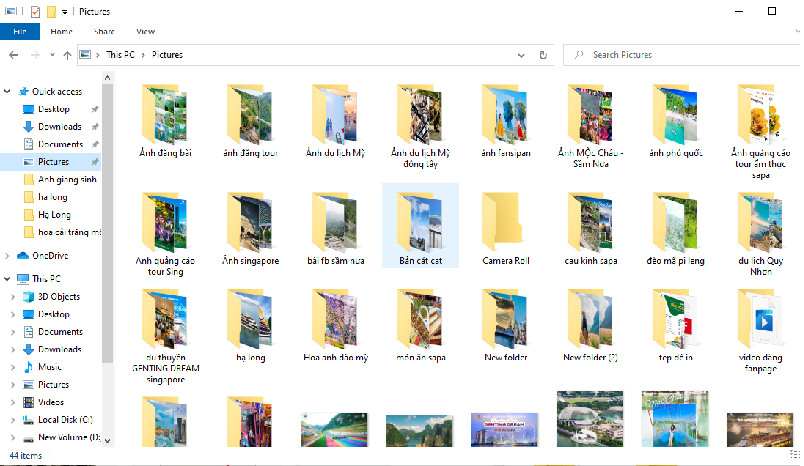Select Downloads under Quick access
The height and width of the screenshot is (466, 804).
(x=59, y=126)
